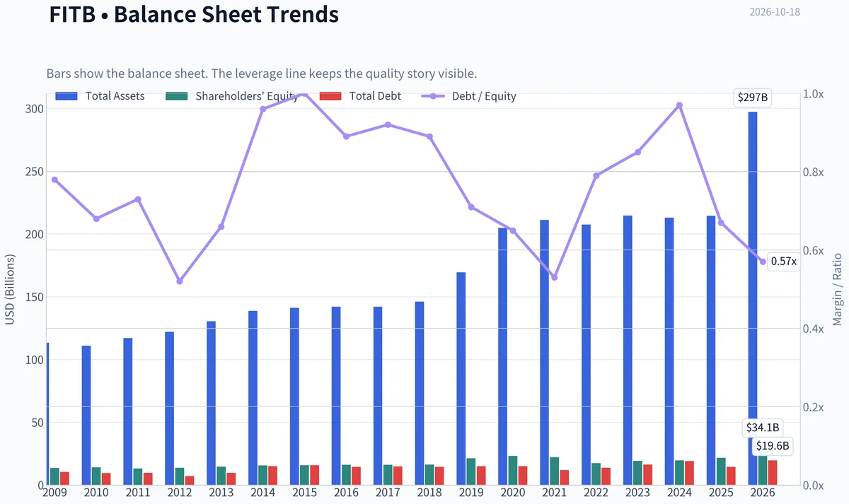Select the 2019 Total Assets bar
This screenshot has width=849, height=504.
(461, 378)
